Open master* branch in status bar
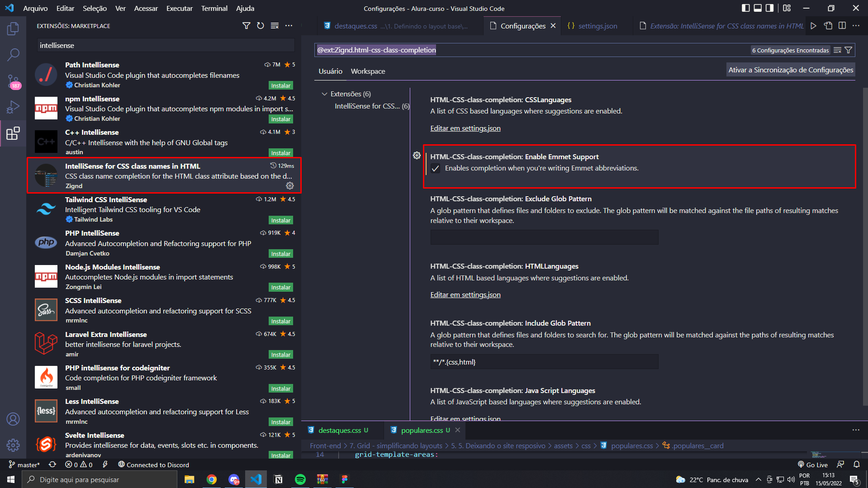The width and height of the screenshot is (868, 488). tap(24, 464)
